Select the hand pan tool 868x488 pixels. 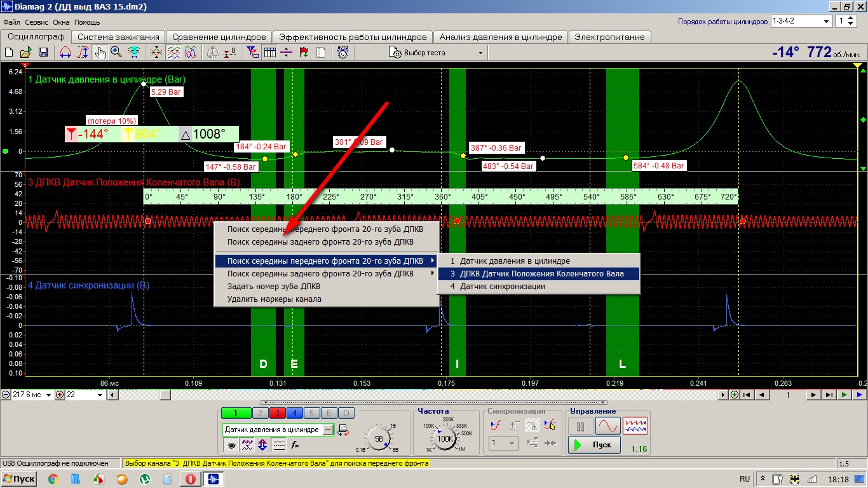100,53
